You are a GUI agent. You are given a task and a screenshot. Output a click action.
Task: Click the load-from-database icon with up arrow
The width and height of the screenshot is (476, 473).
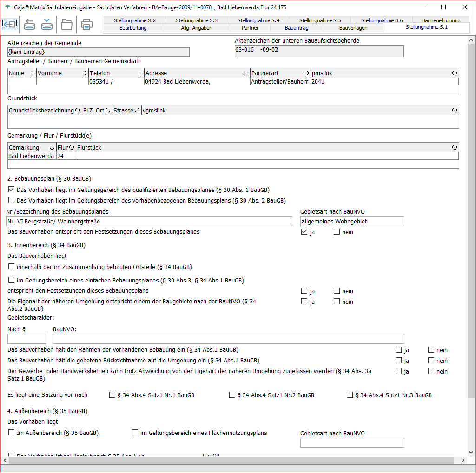click(x=29, y=25)
